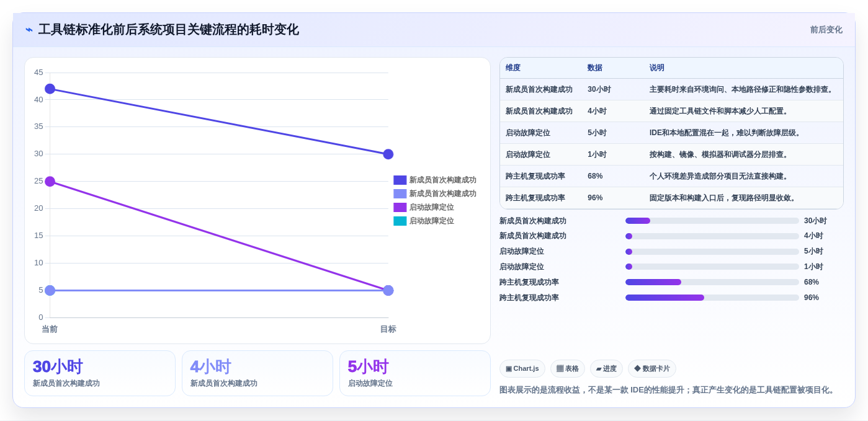Click the indigo data point at 目标 at 30
This screenshot has width=868, height=421.
[388, 154]
